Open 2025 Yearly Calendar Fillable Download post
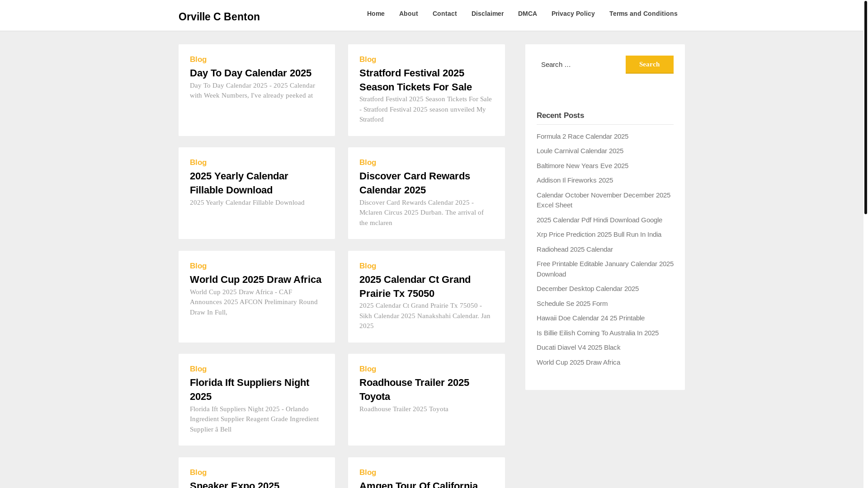The height and width of the screenshot is (488, 868). pos(239,183)
